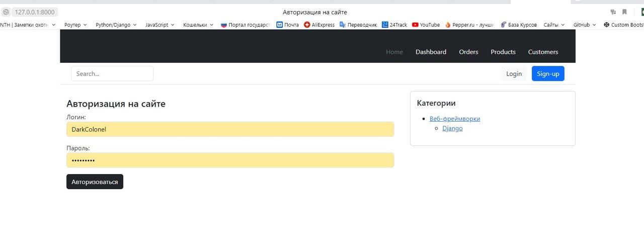Open the Портал государственных услуг bookmark
The height and width of the screenshot is (248, 644).
pos(246,25)
